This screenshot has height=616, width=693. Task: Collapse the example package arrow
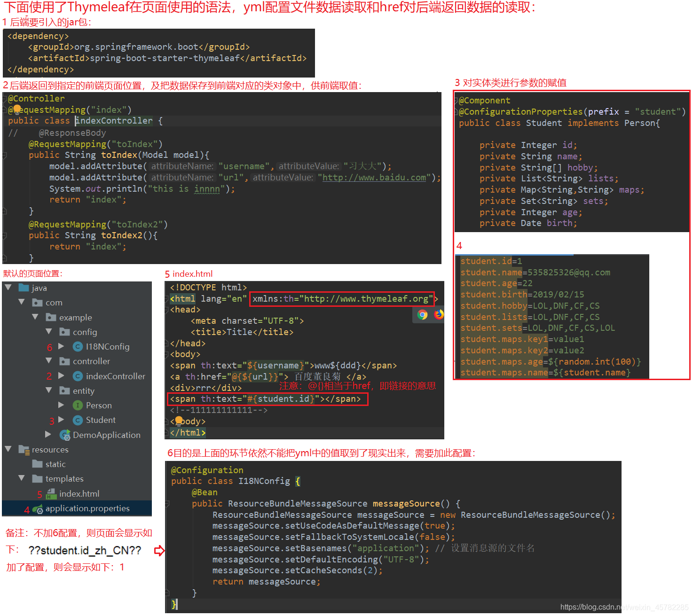(35, 317)
